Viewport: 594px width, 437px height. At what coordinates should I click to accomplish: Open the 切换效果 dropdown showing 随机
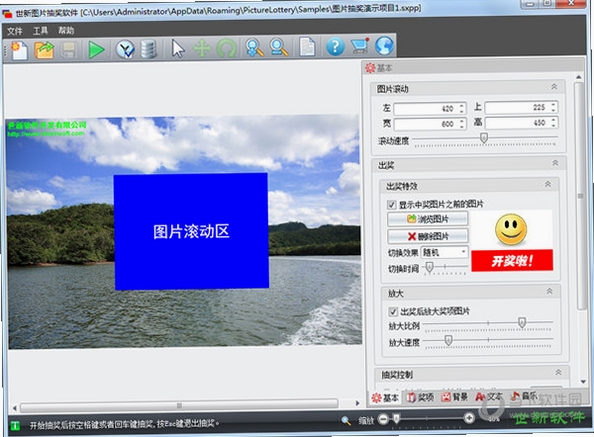click(445, 253)
